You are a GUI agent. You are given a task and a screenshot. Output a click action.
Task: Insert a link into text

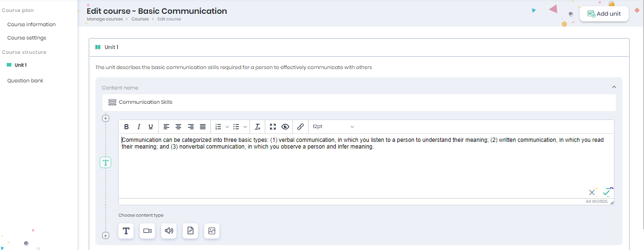click(x=301, y=127)
